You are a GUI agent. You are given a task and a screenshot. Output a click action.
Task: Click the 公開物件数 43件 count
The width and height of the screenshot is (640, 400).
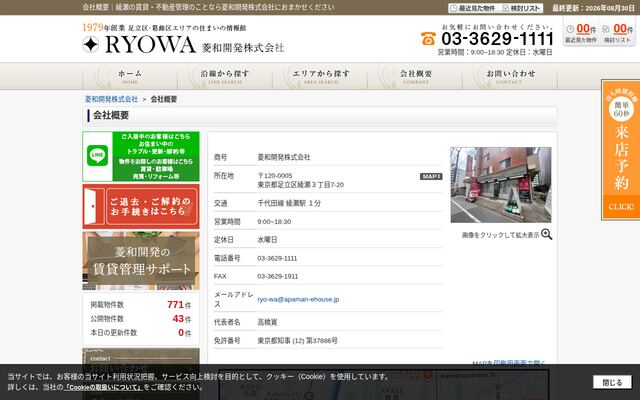tap(141, 318)
